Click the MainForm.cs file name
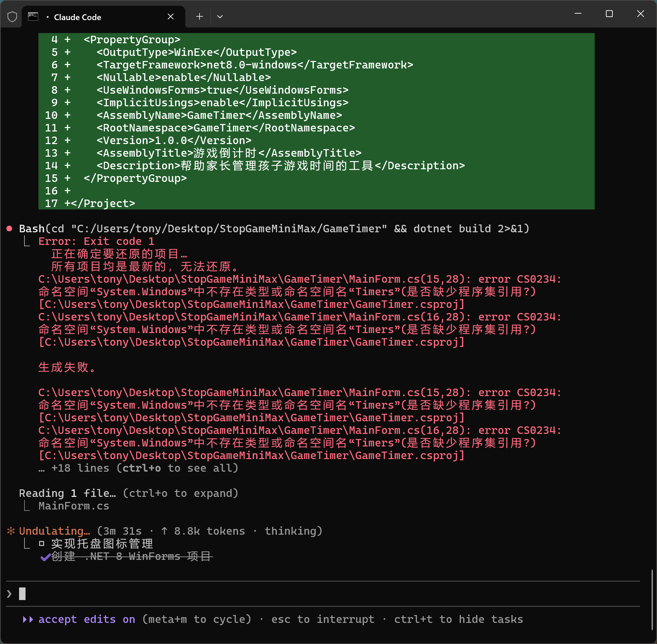657x644 pixels. pos(74,506)
